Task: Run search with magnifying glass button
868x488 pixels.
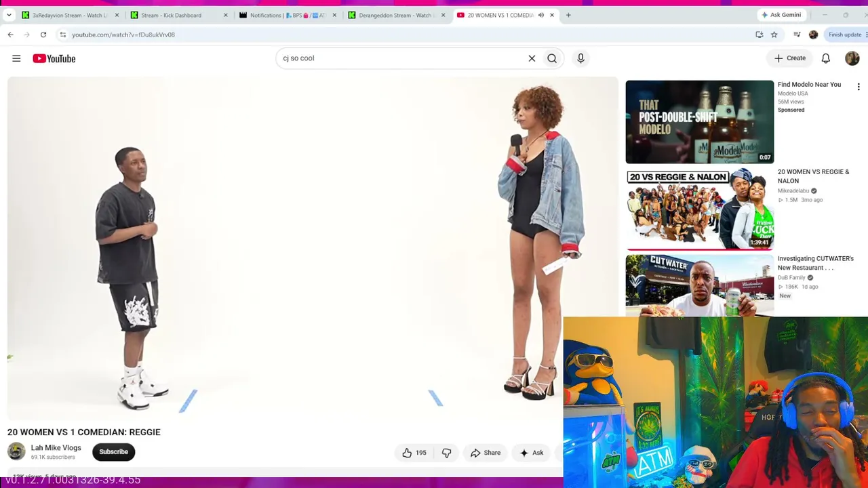Action: click(552, 58)
